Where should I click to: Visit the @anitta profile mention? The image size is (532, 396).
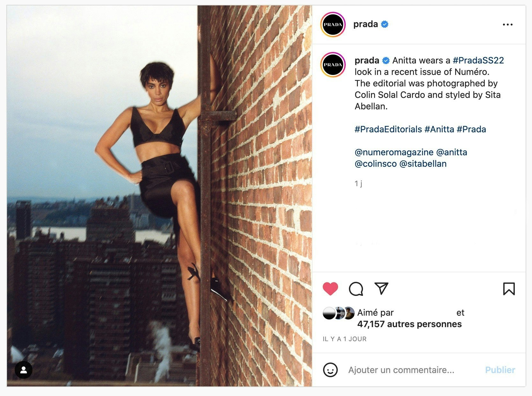point(451,152)
